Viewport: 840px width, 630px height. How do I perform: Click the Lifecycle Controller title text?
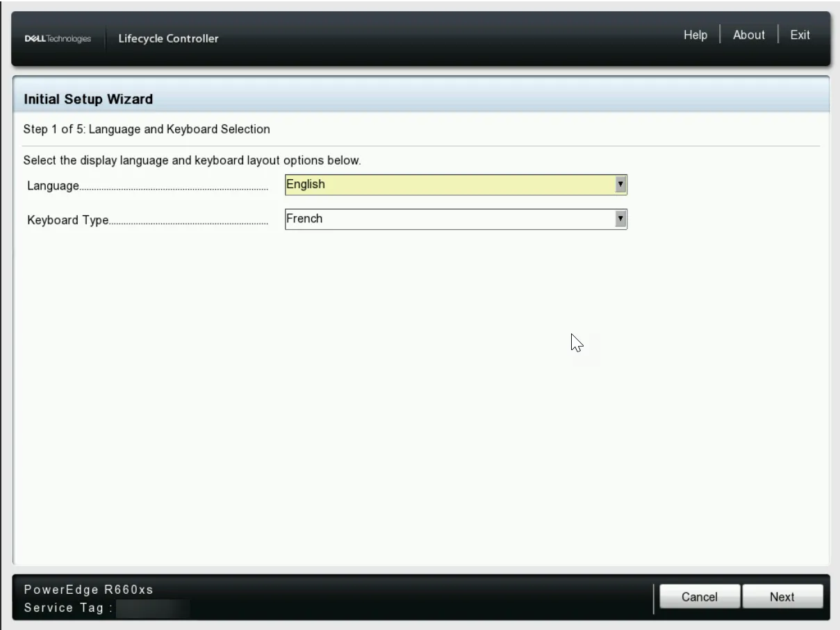(169, 39)
